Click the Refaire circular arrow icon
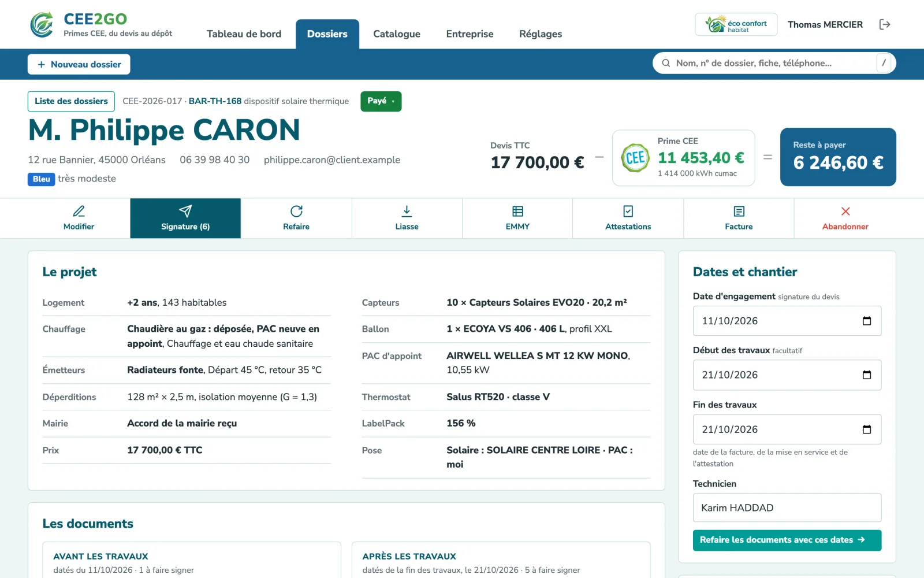The height and width of the screenshot is (578, 924). click(x=296, y=211)
